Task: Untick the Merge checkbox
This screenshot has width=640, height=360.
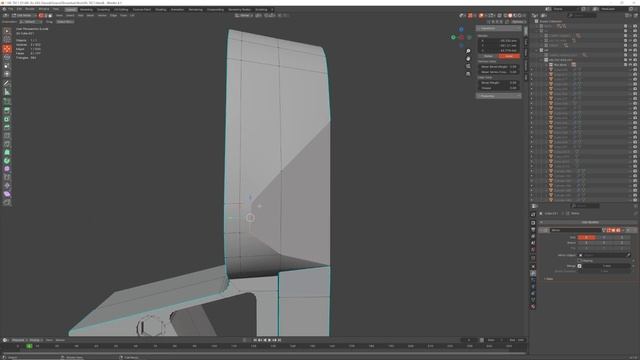Action: 579,266
